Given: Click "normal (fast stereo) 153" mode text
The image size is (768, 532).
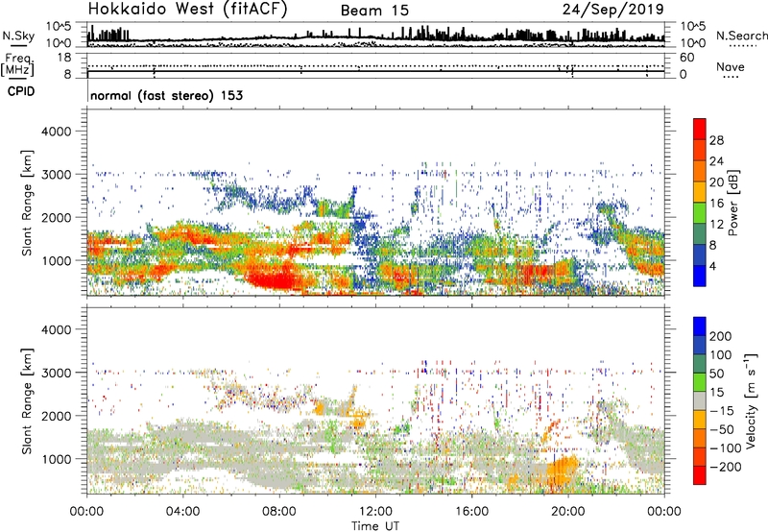Looking at the screenshot, I should point(166,95).
